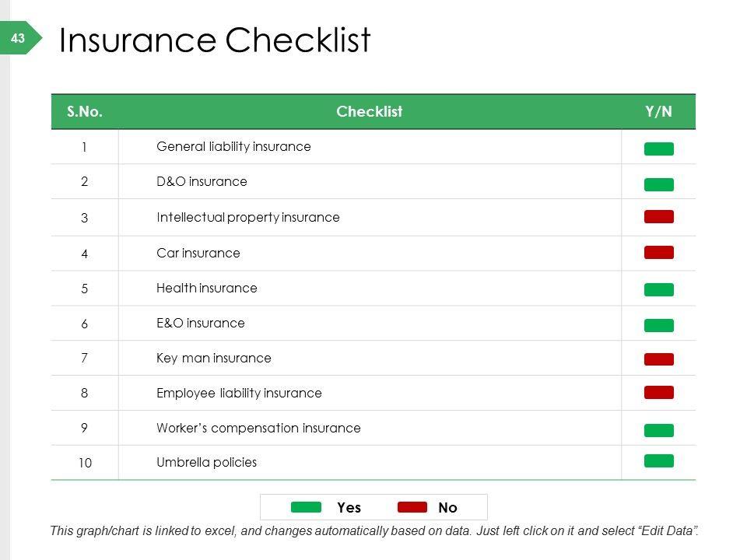Select the Intellectual property insurance text

[x=248, y=218]
